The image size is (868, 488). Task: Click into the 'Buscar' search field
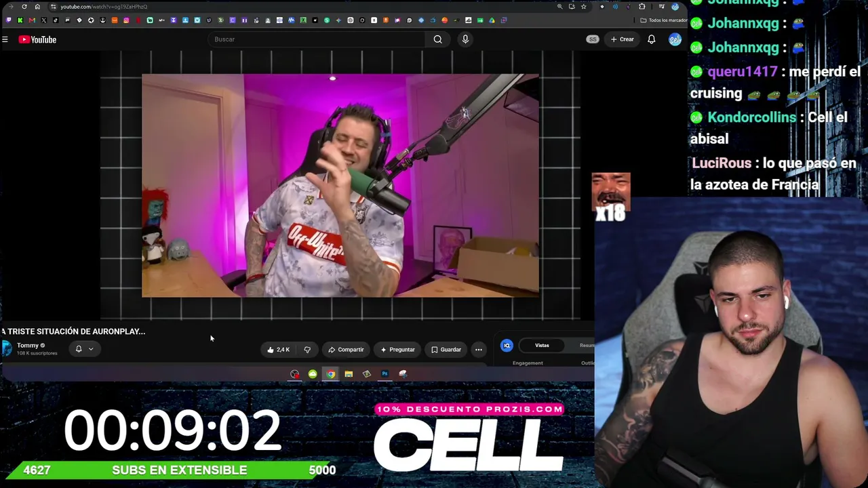(317, 39)
